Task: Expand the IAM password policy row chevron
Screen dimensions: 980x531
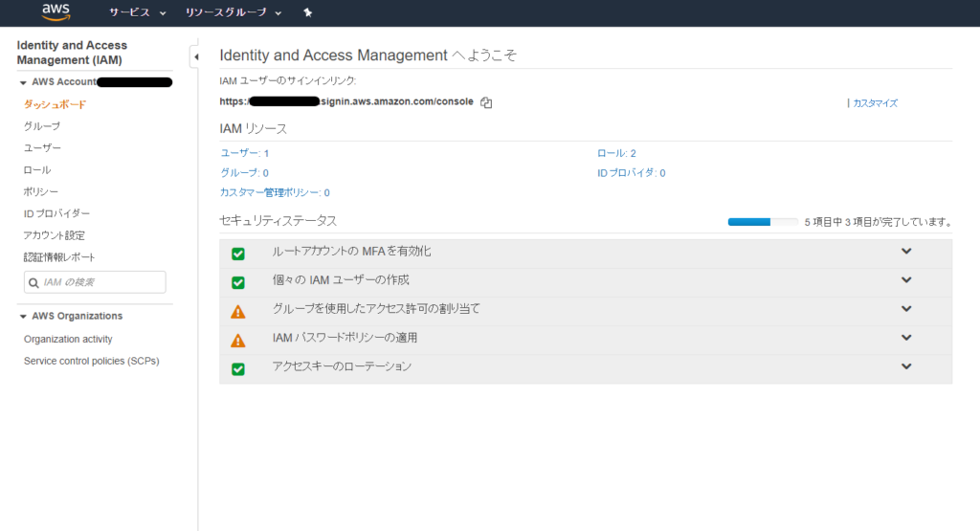Action: tap(906, 338)
